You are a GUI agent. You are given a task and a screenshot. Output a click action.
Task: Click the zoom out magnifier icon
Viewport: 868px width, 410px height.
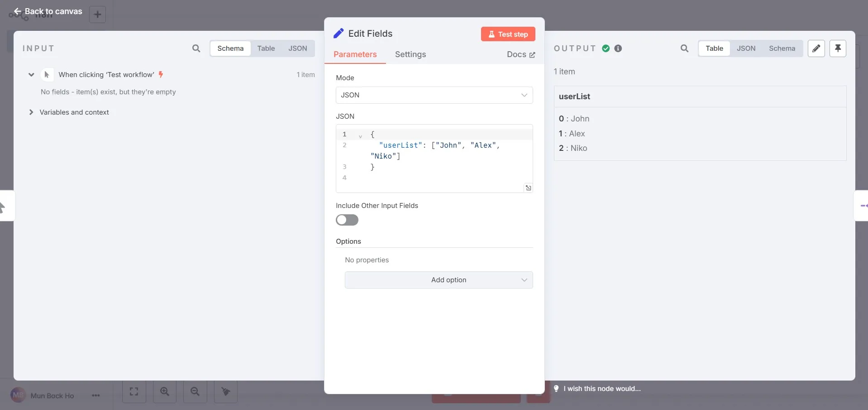tap(195, 391)
